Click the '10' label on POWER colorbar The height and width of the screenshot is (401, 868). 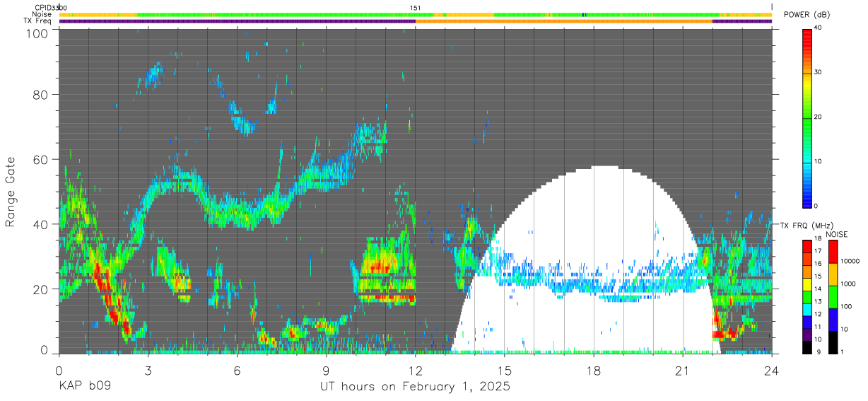(819, 161)
